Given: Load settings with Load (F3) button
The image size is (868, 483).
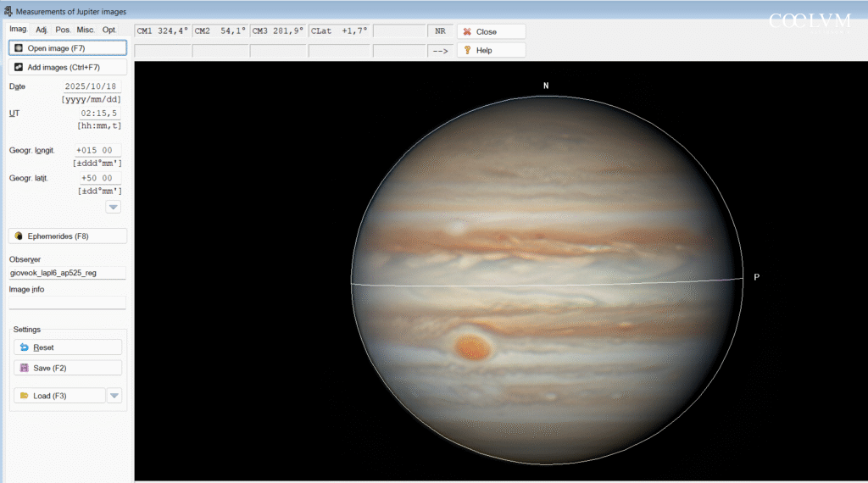Looking at the screenshot, I should [59, 396].
